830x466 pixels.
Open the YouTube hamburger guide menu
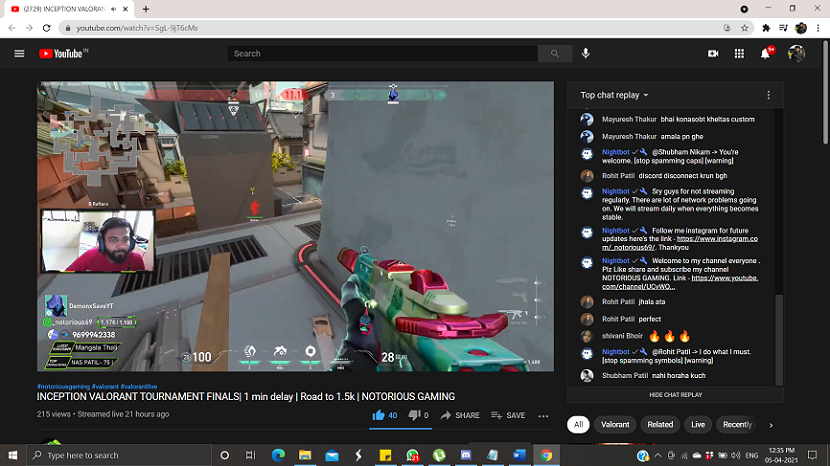(19, 53)
